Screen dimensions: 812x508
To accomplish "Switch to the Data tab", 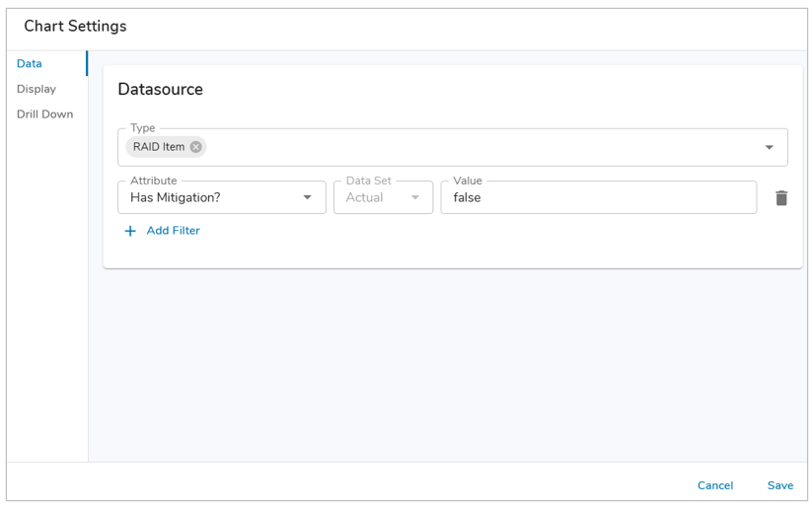I will [x=30, y=63].
